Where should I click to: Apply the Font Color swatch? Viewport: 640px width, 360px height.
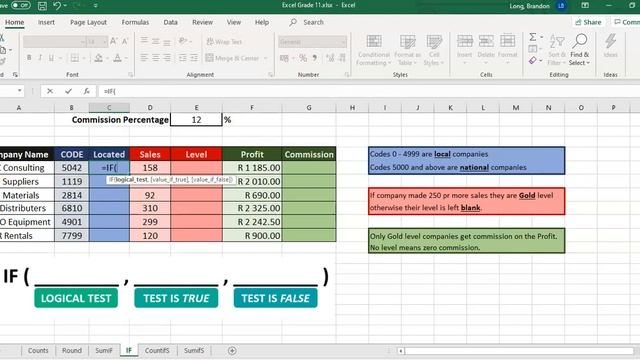[x=118, y=58]
